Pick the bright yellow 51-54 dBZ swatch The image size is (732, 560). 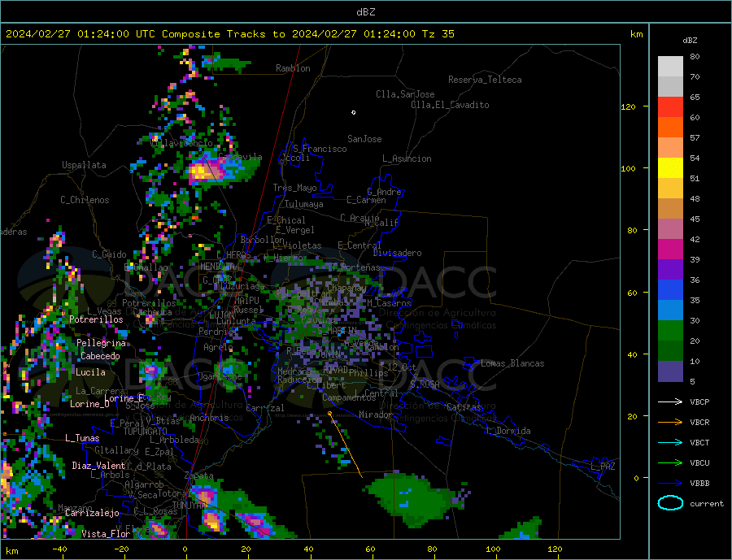(x=670, y=168)
